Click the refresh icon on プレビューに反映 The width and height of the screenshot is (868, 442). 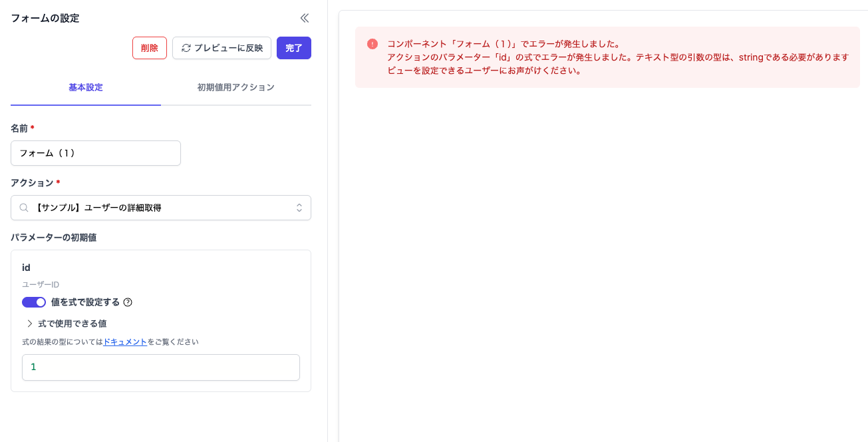186,48
